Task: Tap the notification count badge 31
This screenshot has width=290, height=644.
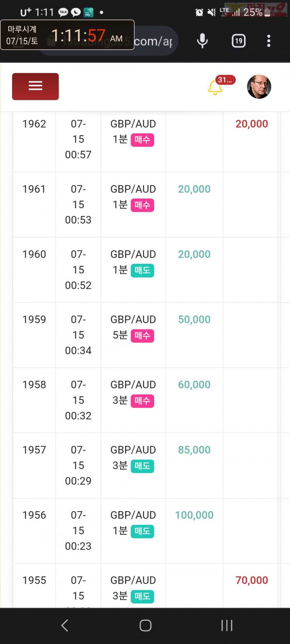Action: tap(226, 80)
